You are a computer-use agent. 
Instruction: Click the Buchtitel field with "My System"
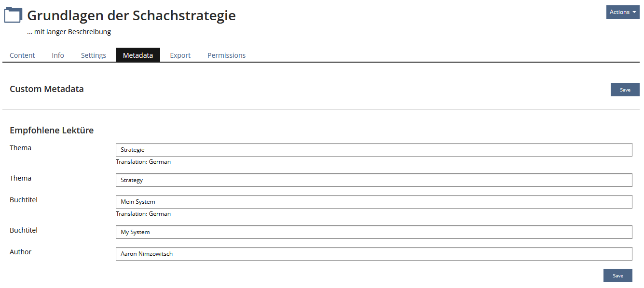click(374, 232)
